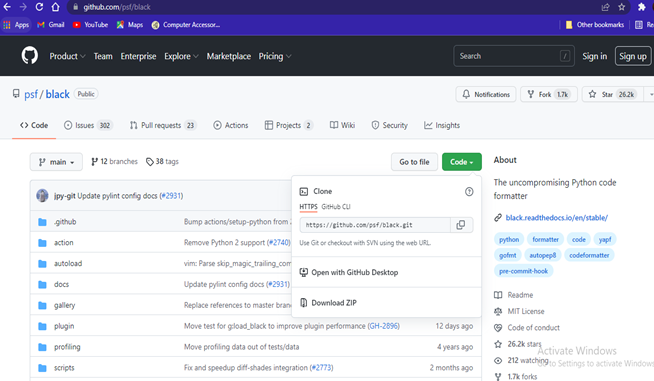Viewport: 654px width, 381px height.
Task: Click the pre-commit-hook topic tag
Action: [x=523, y=271]
